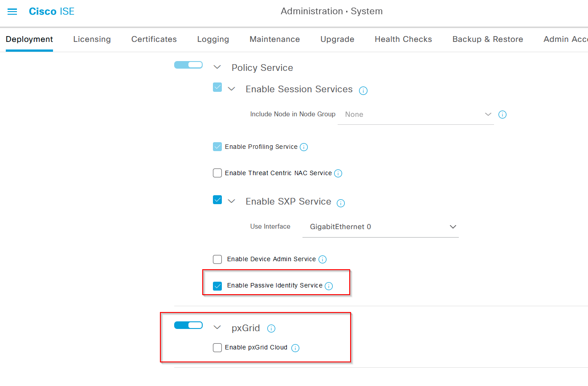Open the Logging tab
588x386 pixels.
pos(213,39)
